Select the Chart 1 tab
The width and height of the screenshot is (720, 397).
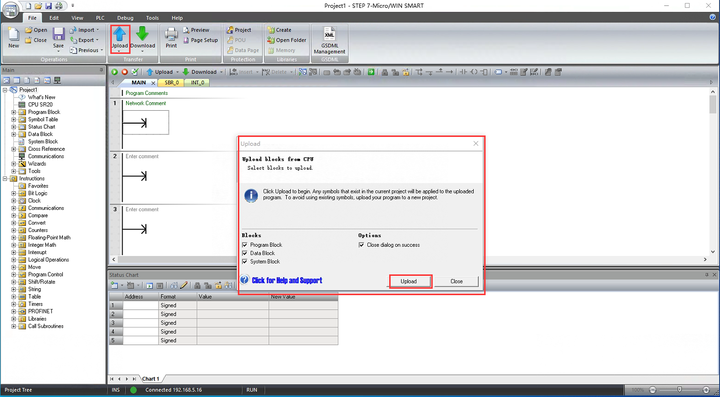coord(151,379)
